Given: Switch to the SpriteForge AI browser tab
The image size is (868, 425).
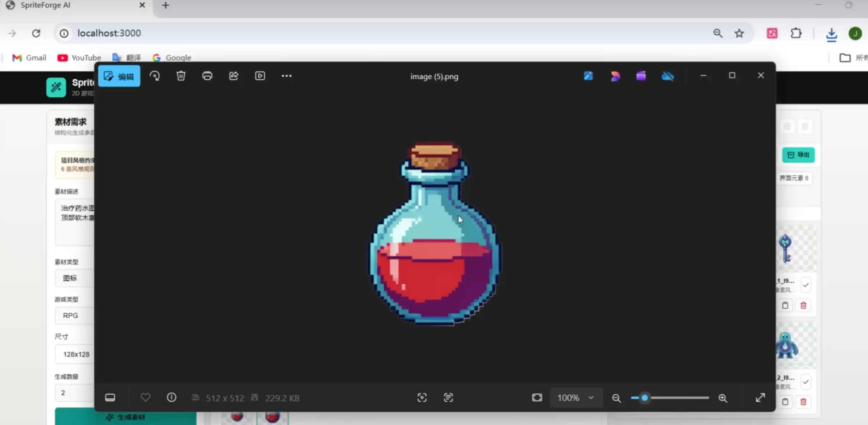Looking at the screenshot, I should (76, 5).
